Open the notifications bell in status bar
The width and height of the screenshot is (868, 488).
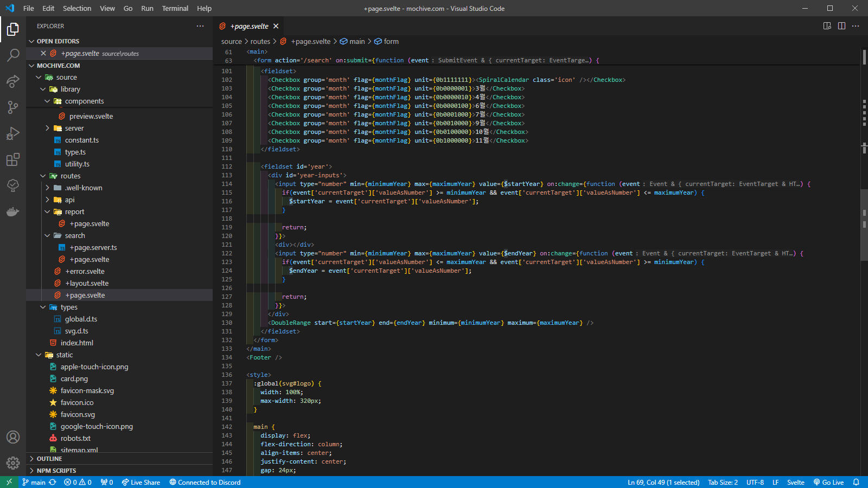pos(856,482)
